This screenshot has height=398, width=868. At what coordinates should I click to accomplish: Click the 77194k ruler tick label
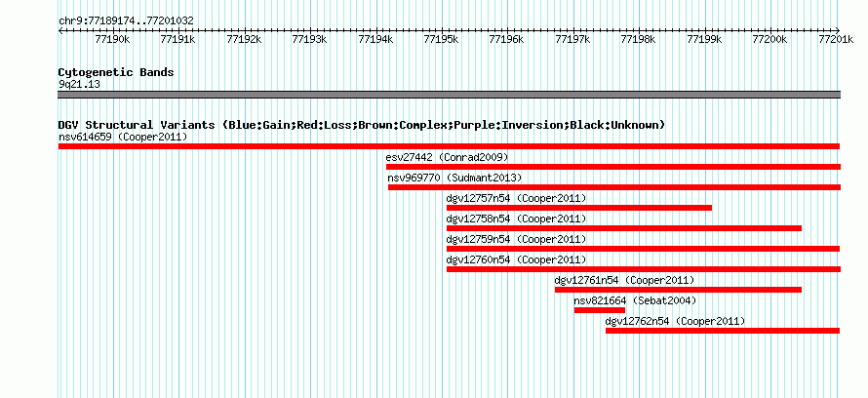click(375, 39)
